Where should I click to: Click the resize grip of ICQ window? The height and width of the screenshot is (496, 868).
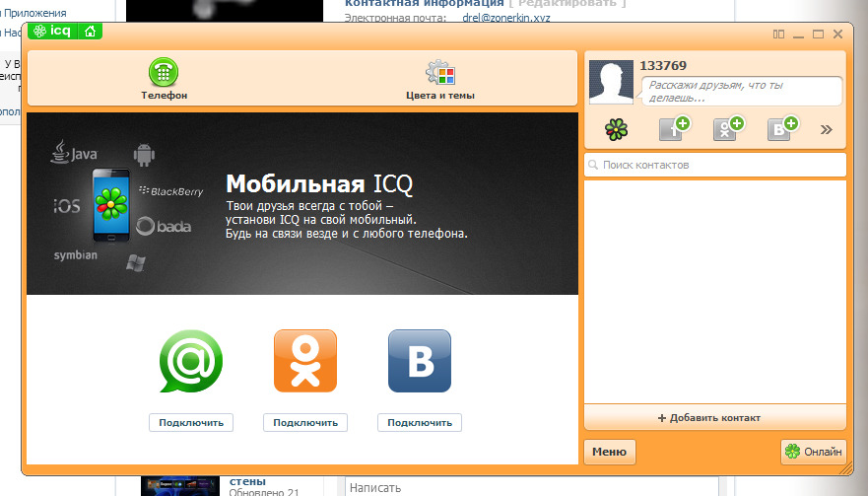coord(846,468)
